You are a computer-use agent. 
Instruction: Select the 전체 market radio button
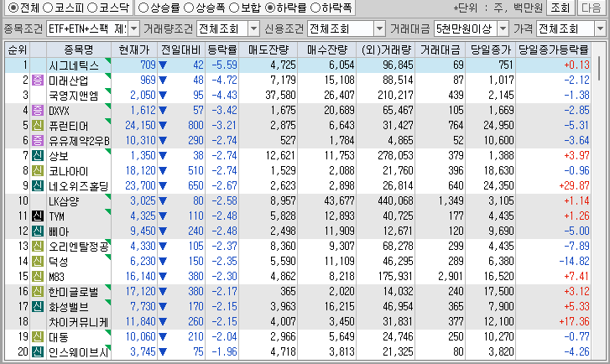pyautogui.click(x=13, y=8)
